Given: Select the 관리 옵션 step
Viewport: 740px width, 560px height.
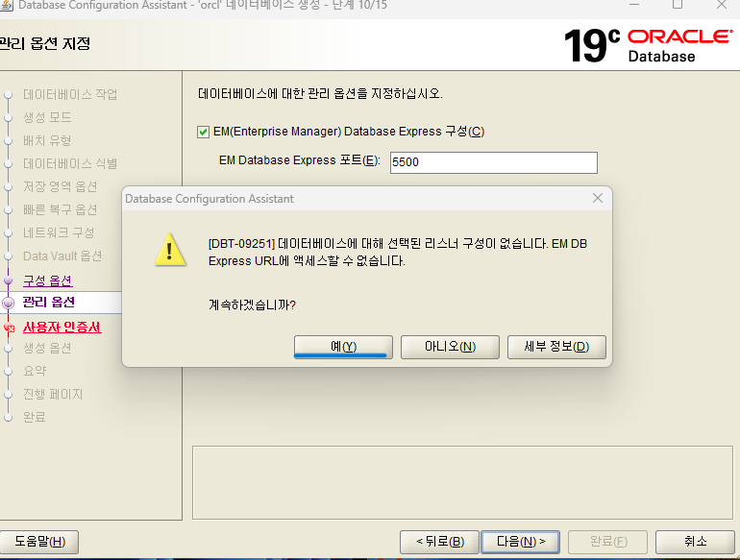Looking at the screenshot, I should 49,302.
